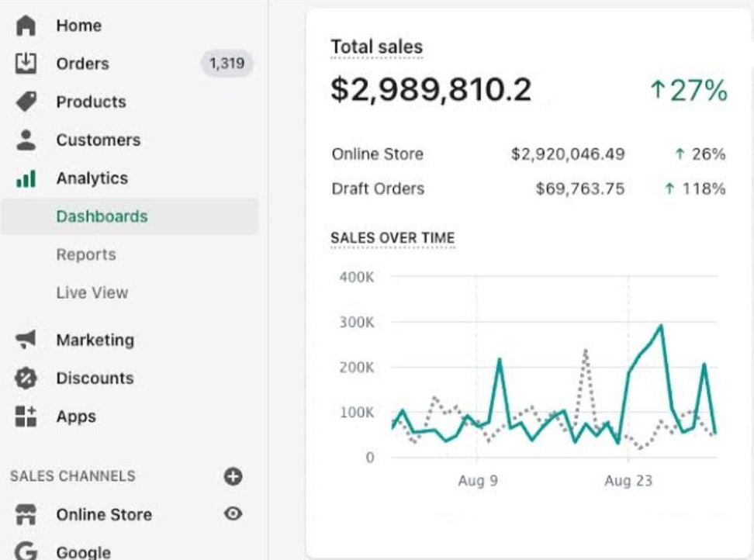
Task: Open Live View under Analytics
Action: [92, 292]
